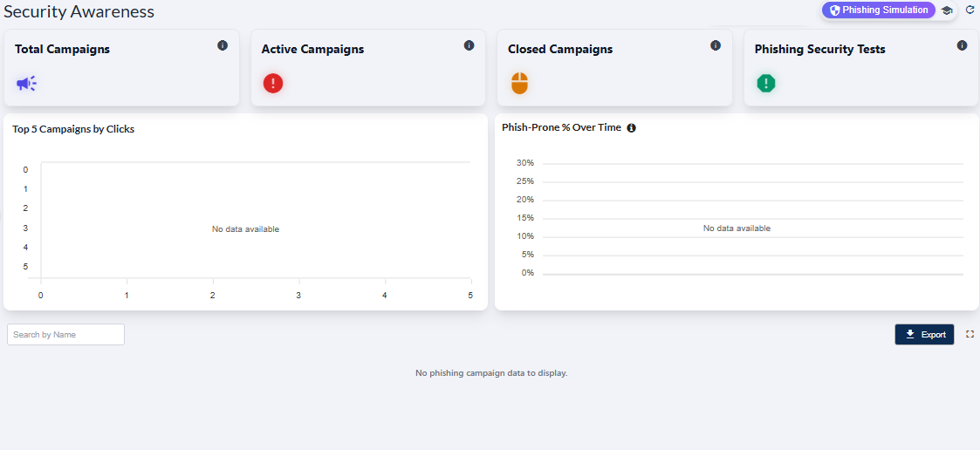Click the Phish-Prone % Over Time chart title

tap(561, 127)
